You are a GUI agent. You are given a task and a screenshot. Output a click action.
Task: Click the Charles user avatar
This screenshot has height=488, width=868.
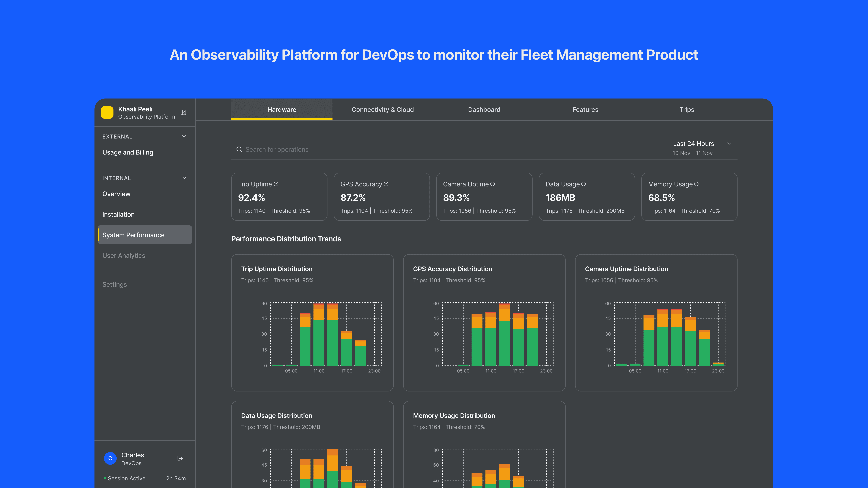coord(110,458)
